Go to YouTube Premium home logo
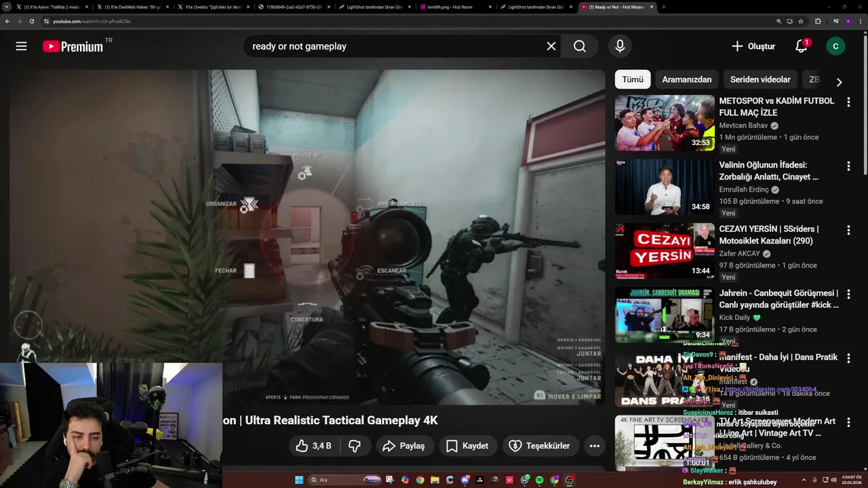This screenshot has width=868, height=488. coord(73,46)
